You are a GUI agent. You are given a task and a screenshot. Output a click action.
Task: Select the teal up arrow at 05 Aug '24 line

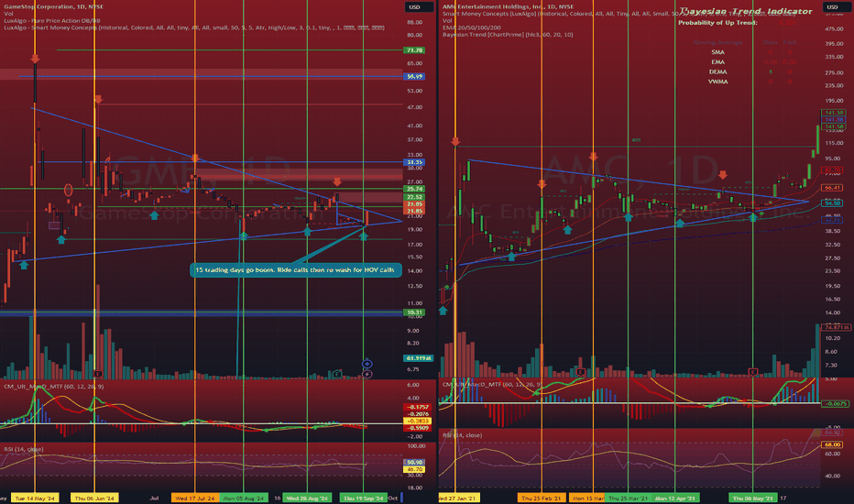[243, 236]
